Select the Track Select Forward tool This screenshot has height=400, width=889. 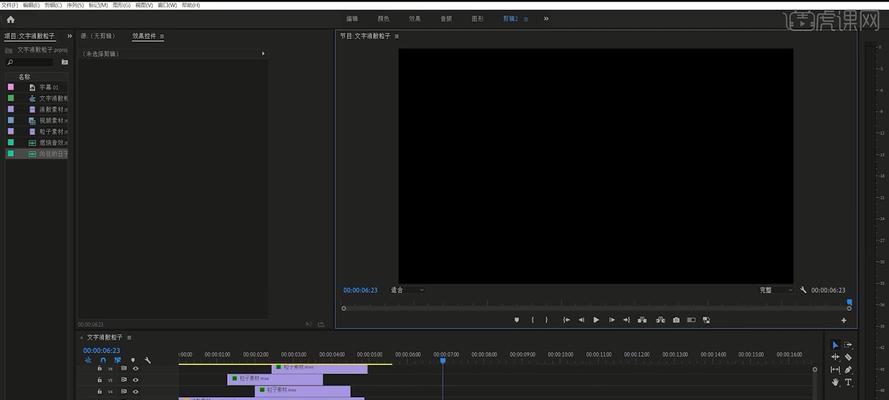coord(848,344)
